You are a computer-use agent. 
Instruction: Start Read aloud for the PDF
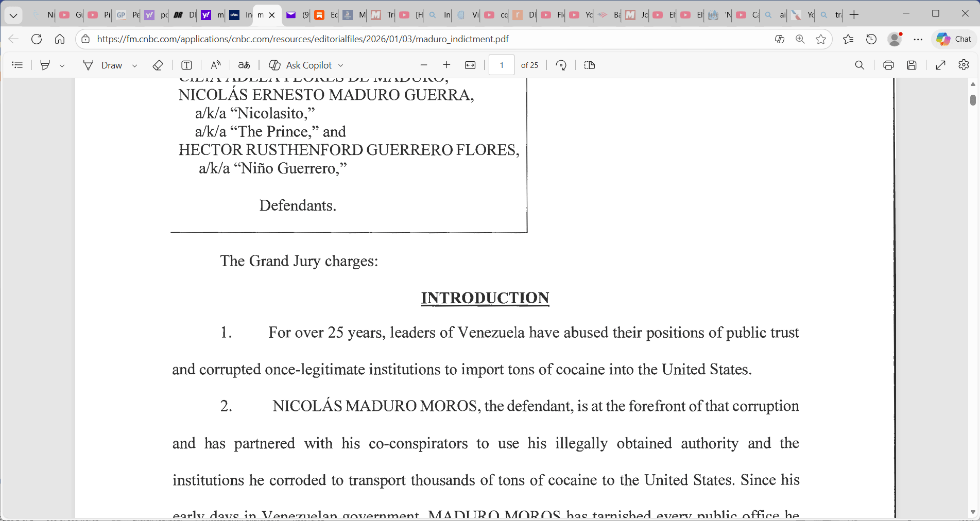(x=216, y=65)
